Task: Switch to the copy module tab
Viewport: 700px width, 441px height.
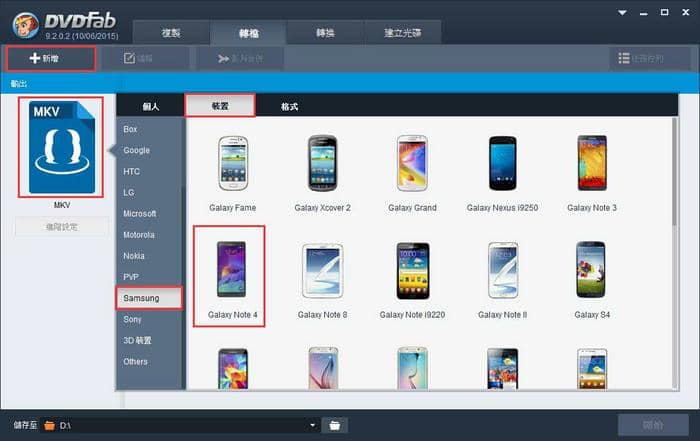Action: pos(171,33)
